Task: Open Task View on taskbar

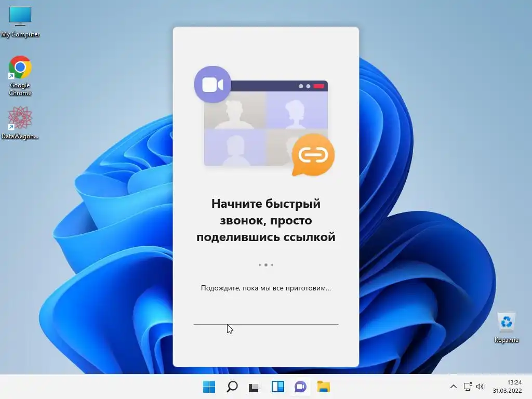Action: 255,387
